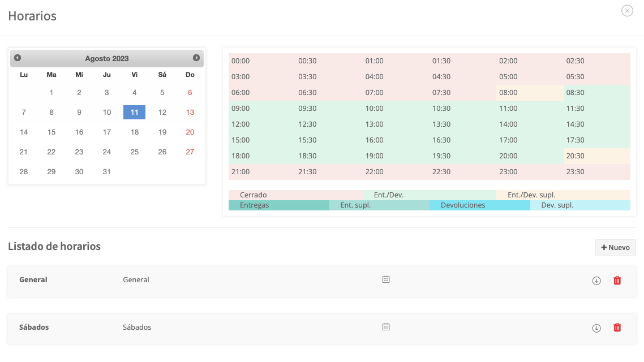Select the Devoluciones legend swatch
The height and width of the screenshot is (362, 644).
pyautogui.click(x=480, y=205)
